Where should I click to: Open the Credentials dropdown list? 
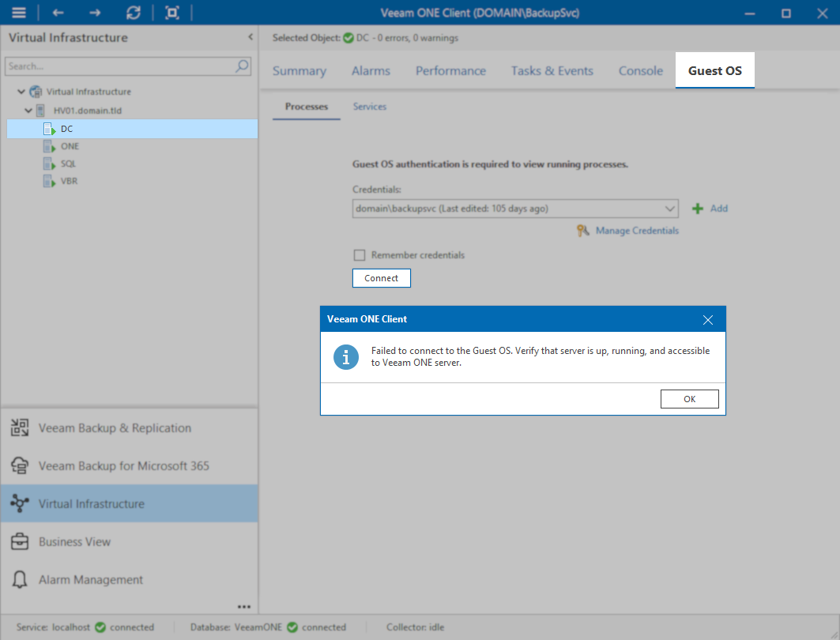point(669,209)
